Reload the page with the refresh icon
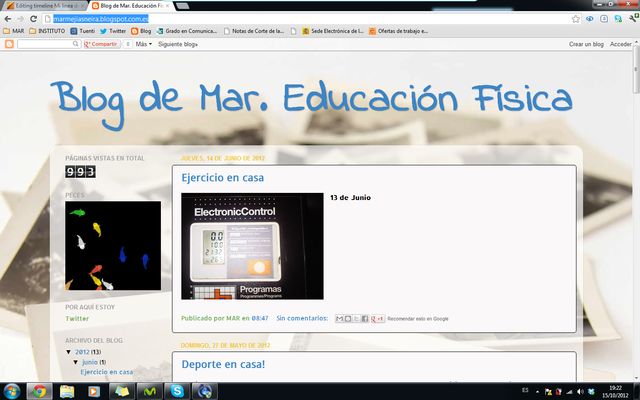Screen dimensions: 640x400 point(33,19)
